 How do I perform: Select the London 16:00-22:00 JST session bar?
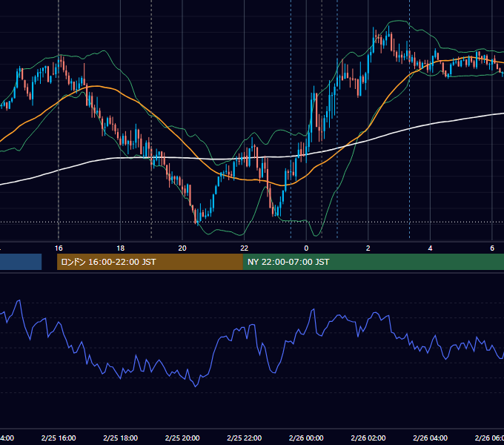(150, 262)
